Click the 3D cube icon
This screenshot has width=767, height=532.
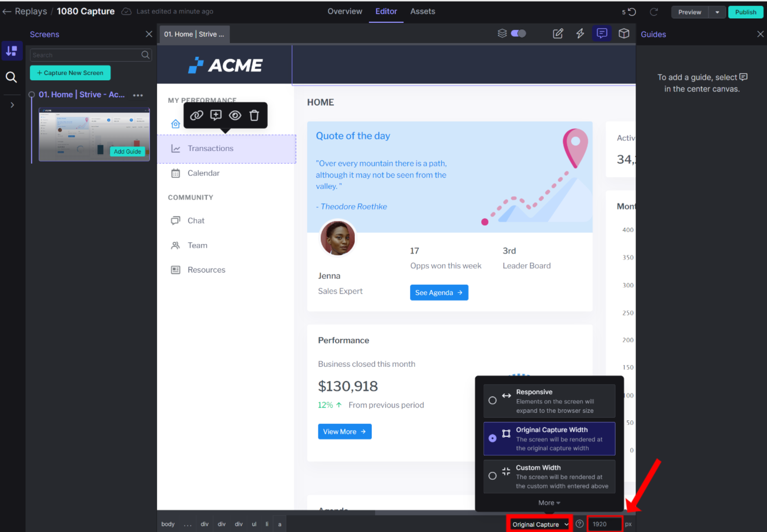(624, 34)
